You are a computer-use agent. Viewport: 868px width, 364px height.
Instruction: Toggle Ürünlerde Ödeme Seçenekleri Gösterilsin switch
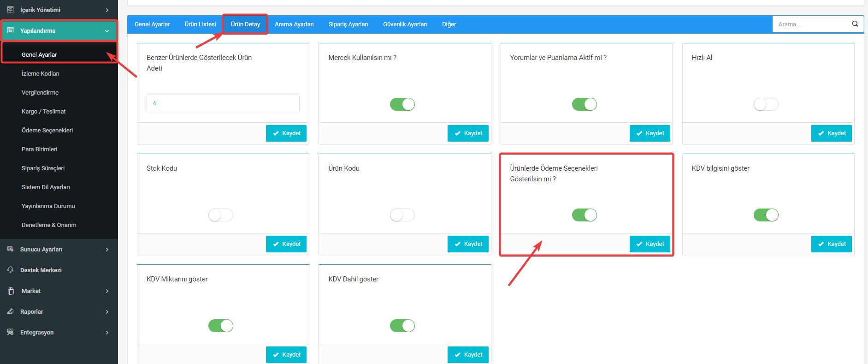click(x=584, y=215)
